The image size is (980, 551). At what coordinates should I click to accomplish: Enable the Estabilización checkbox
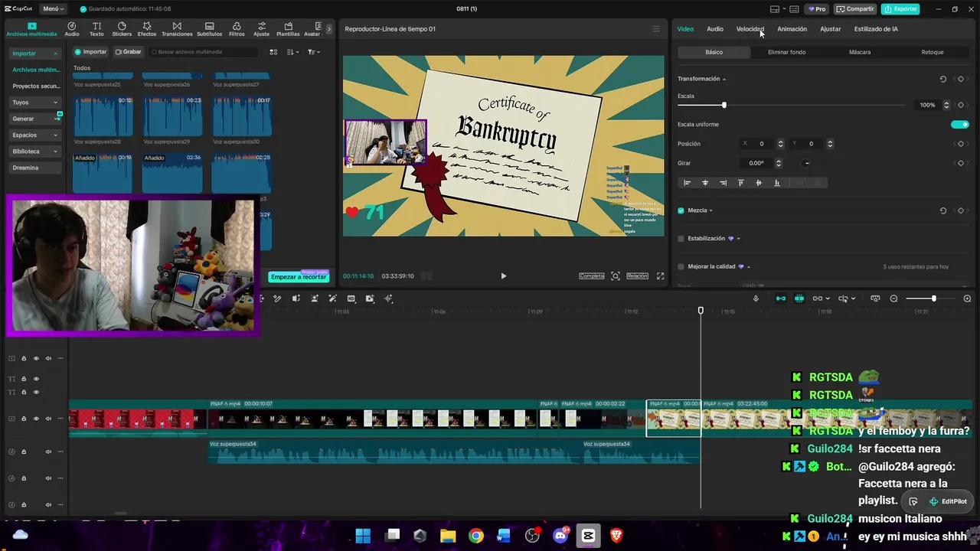[681, 239]
